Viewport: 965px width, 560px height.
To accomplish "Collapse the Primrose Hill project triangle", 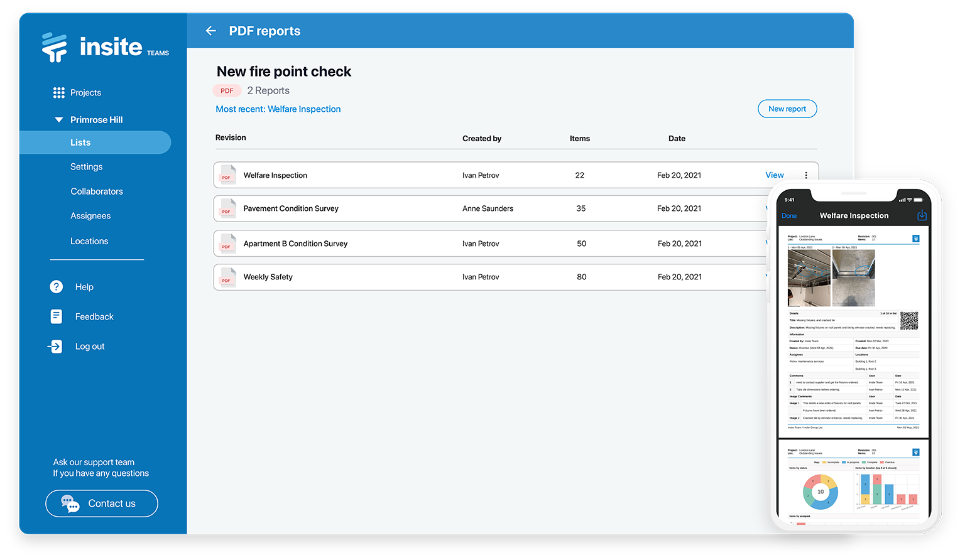I will coord(59,120).
